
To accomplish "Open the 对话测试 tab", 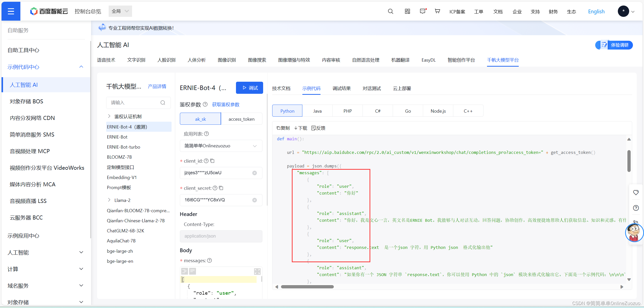I will (372, 89).
